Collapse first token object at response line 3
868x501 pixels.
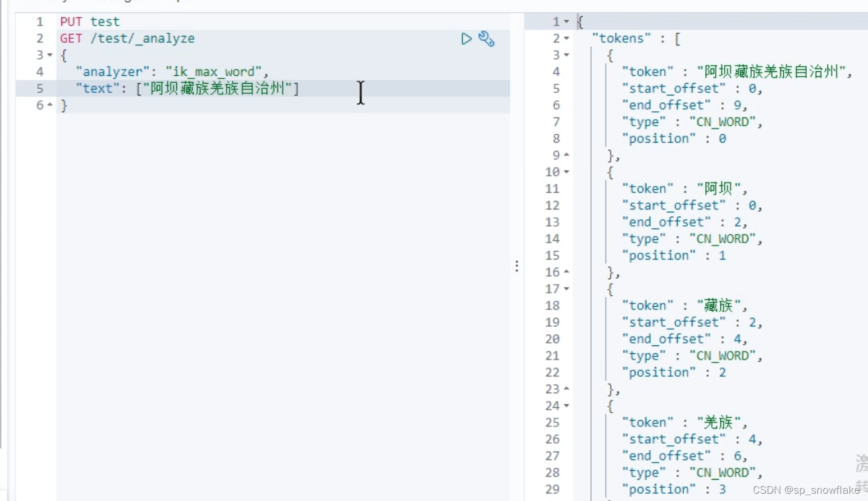click(567, 55)
